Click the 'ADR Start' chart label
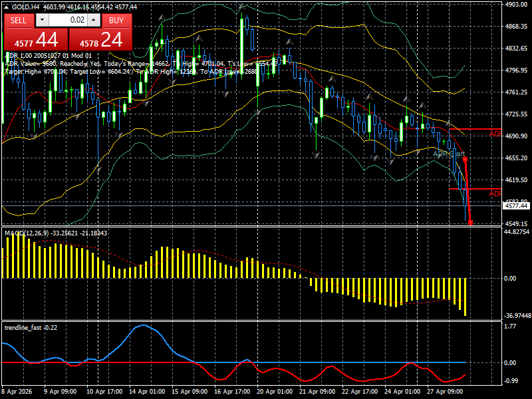Screen dimensions: 532x399 click(x=449, y=154)
